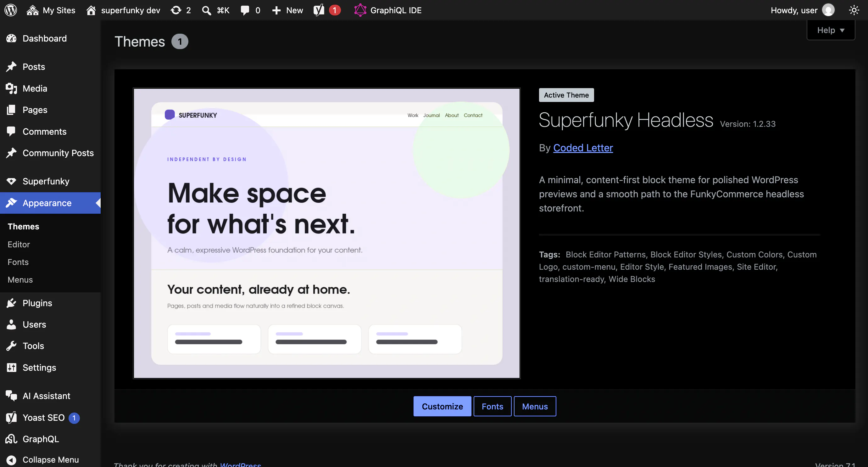This screenshot has height=467, width=868.
Task: Click Howdy, user account label
Action: pyautogui.click(x=794, y=10)
